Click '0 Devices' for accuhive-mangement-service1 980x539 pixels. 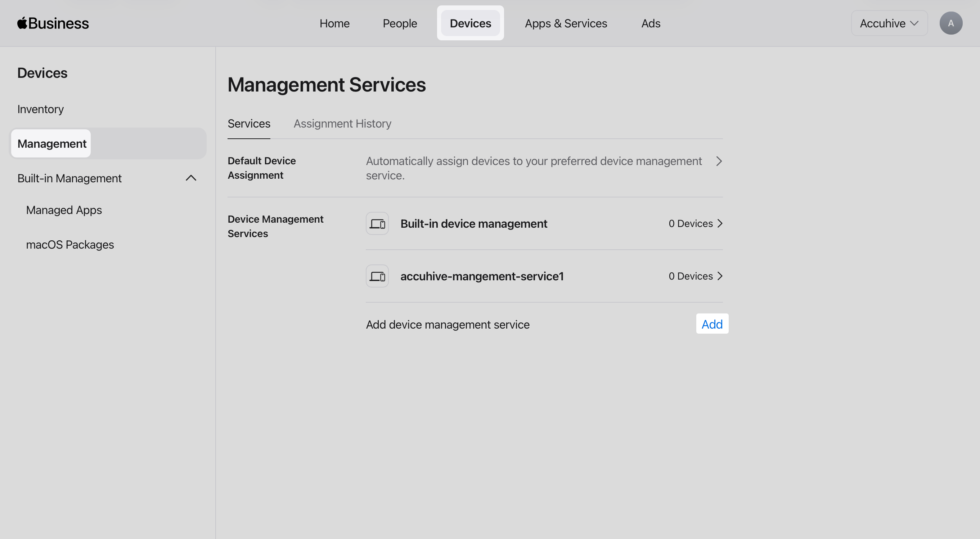tap(691, 276)
